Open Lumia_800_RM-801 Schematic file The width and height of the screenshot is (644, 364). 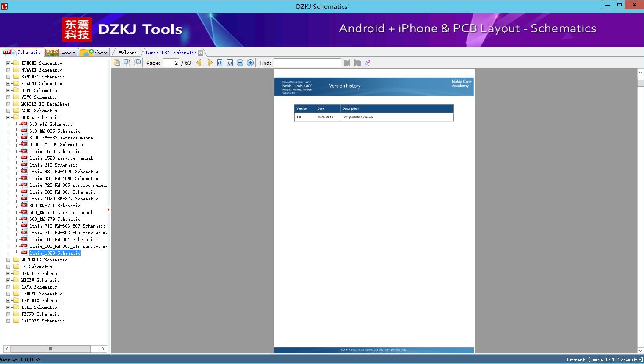coord(62,239)
